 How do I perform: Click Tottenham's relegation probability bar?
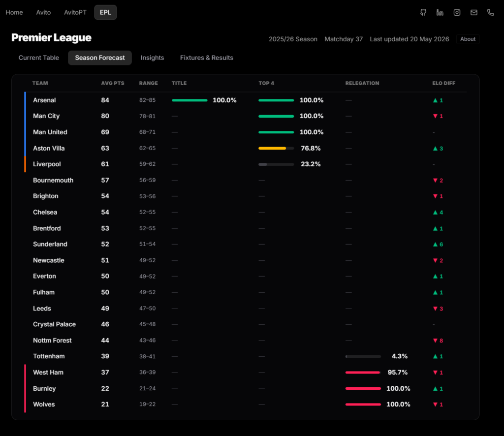click(363, 356)
